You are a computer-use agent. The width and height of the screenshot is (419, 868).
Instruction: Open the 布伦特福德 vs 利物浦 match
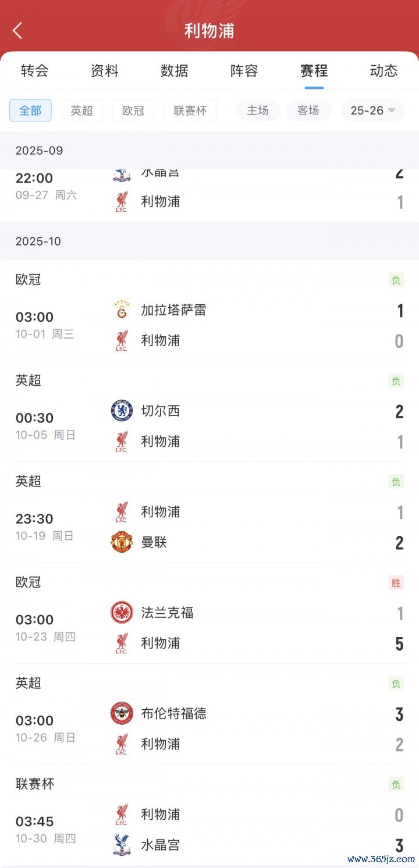click(x=210, y=728)
